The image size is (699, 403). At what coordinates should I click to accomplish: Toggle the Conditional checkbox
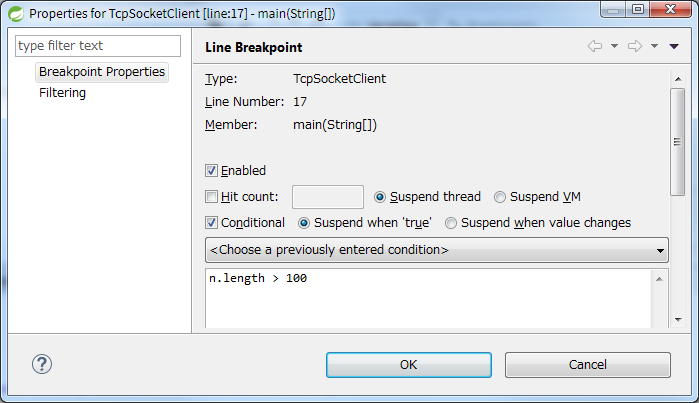[x=211, y=222]
